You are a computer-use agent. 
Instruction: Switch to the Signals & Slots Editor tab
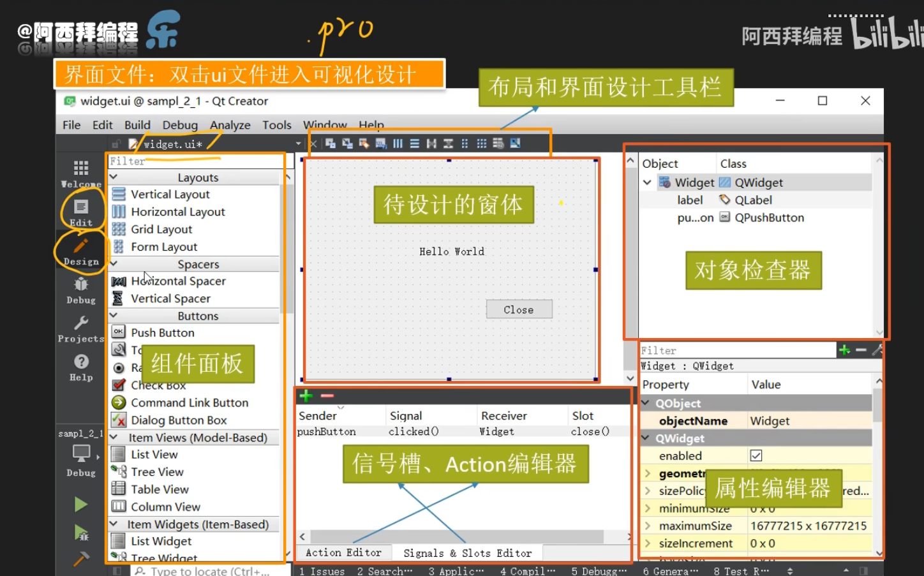pos(468,553)
